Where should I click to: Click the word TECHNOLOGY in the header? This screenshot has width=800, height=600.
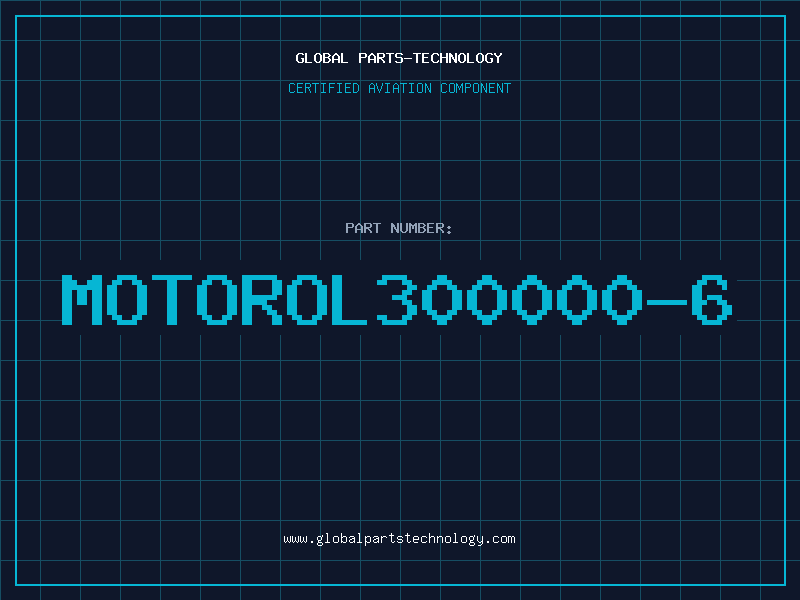pos(458,58)
